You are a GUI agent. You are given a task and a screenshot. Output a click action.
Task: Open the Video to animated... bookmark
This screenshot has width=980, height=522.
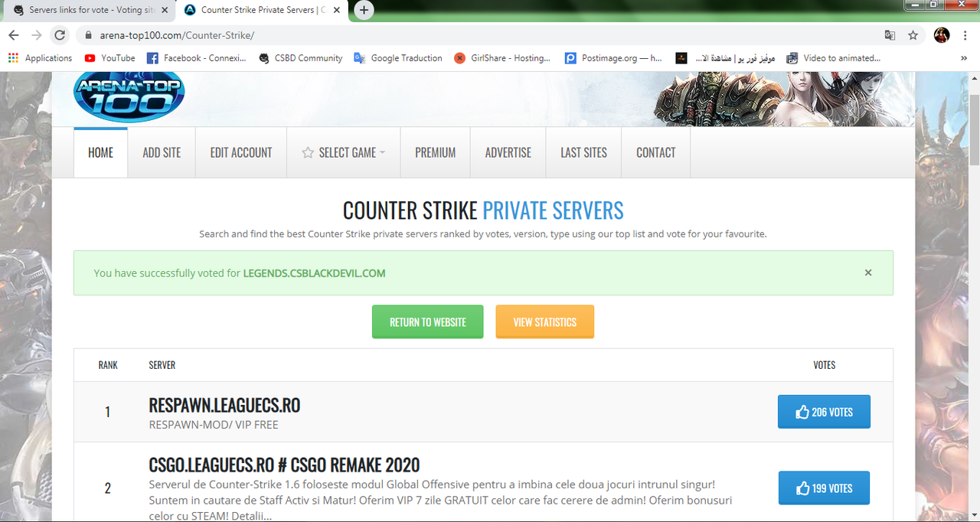click(x=834, y=57)
